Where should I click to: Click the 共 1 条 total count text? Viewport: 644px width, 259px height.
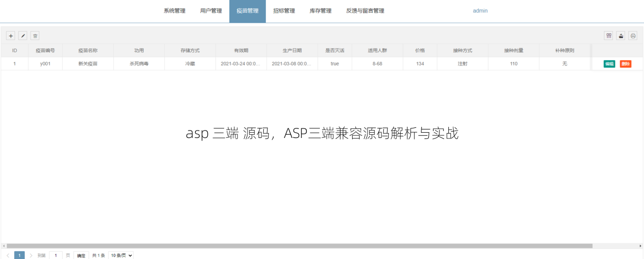[98, 255]
